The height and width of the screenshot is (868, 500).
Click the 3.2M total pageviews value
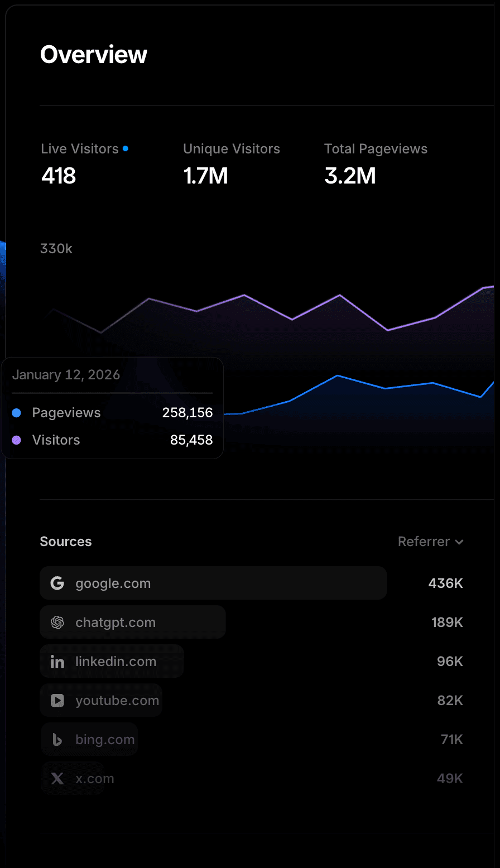click(350, 176)
